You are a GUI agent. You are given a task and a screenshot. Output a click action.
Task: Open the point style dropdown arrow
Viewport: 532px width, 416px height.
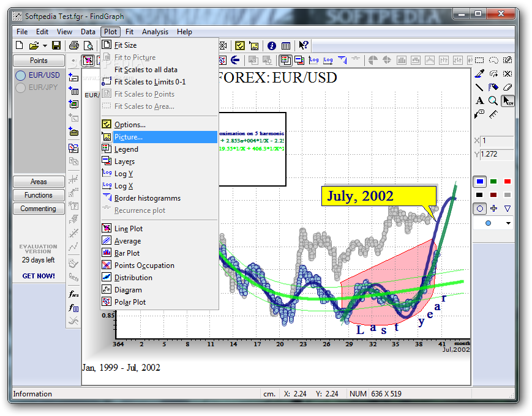[x=508, y=223]
